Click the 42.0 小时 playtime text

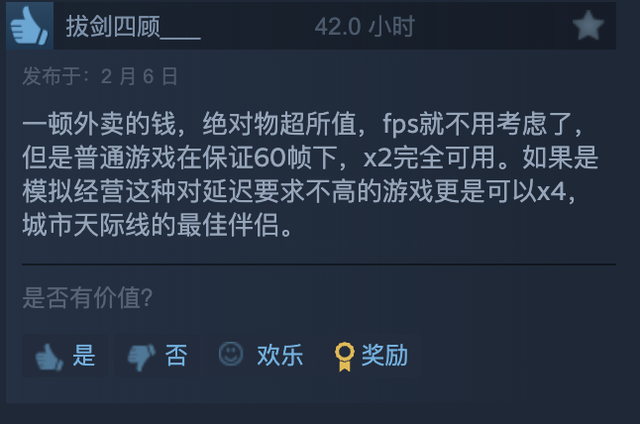(x=364, y=27)
